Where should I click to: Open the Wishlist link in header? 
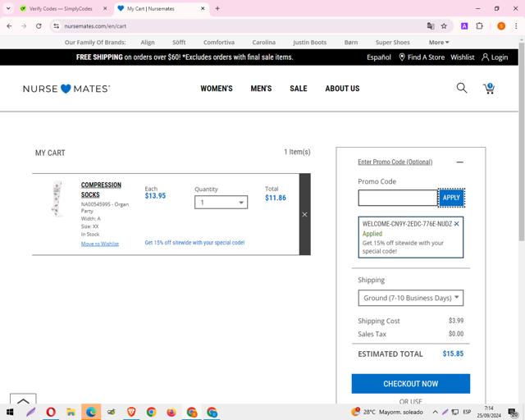[463, 57]
